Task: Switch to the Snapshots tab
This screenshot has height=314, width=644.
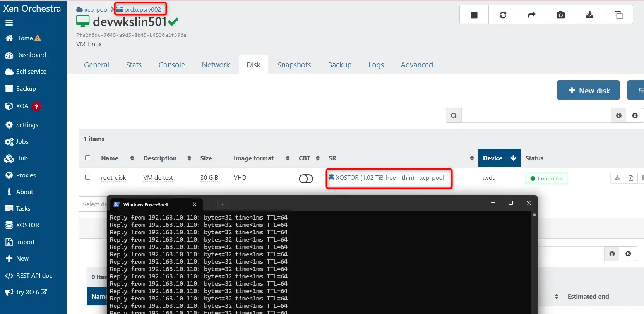Action: (x=294, y=65)
